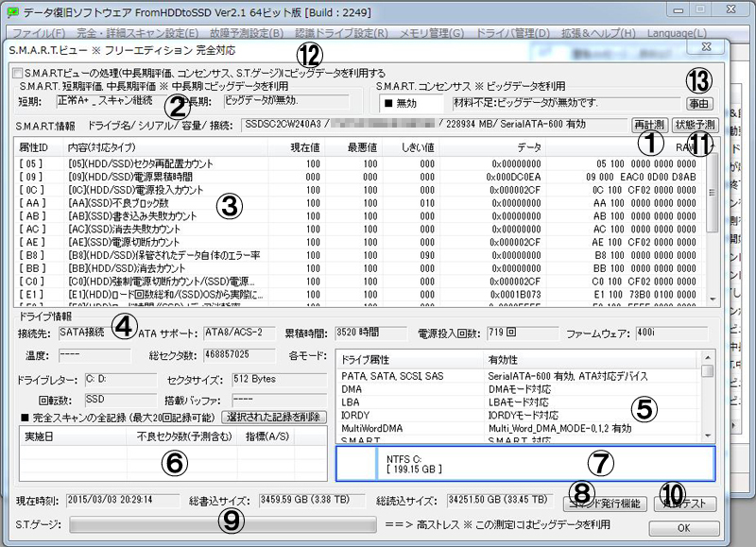Open the ドライバ管理(D) menu
The image size is (756, 547).
click(512, 33)
